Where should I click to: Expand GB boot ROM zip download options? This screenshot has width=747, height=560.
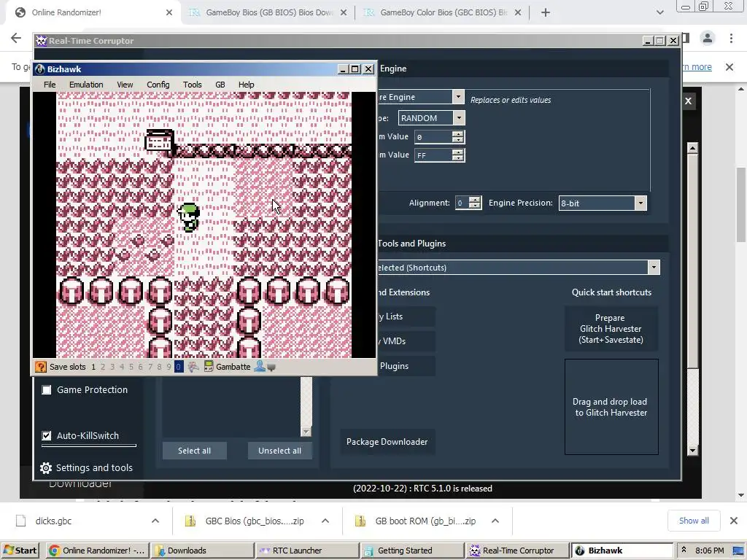tap(495, 521)
